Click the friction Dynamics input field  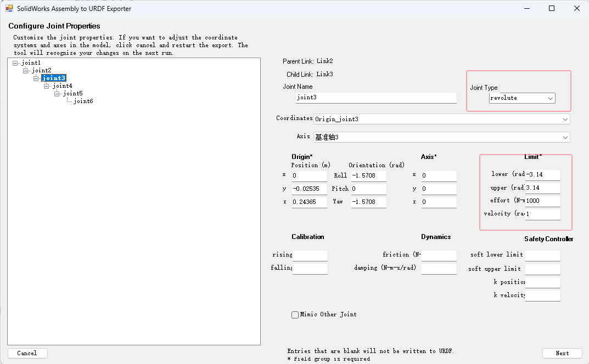tap(437, 255)
